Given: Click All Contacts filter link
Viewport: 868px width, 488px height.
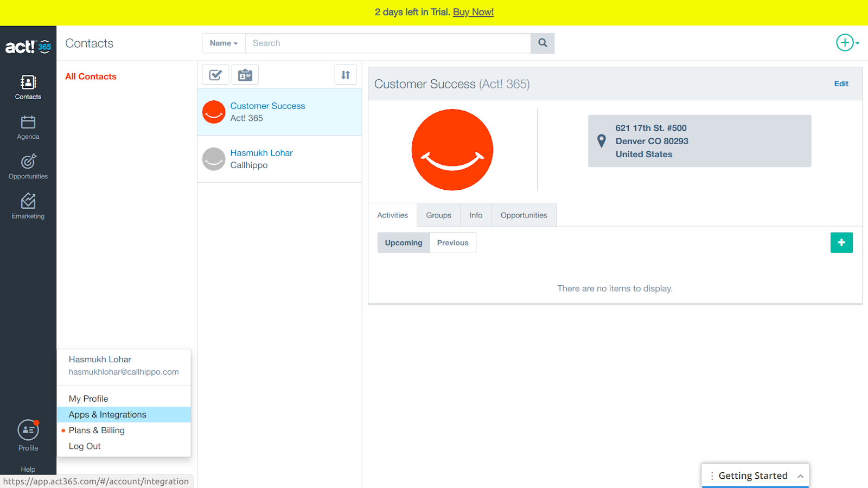Looking at the screenshot, I should [x=91, y=76].
